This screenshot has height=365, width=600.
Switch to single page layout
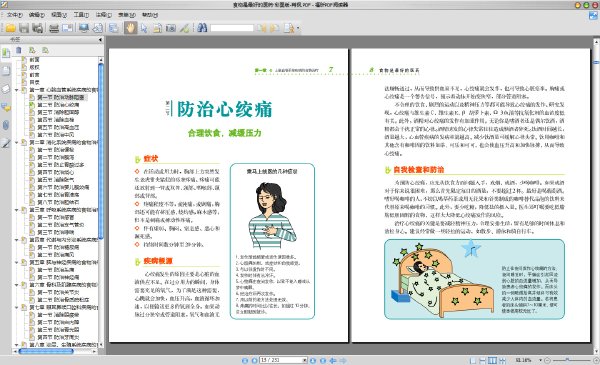click(473, 360)
